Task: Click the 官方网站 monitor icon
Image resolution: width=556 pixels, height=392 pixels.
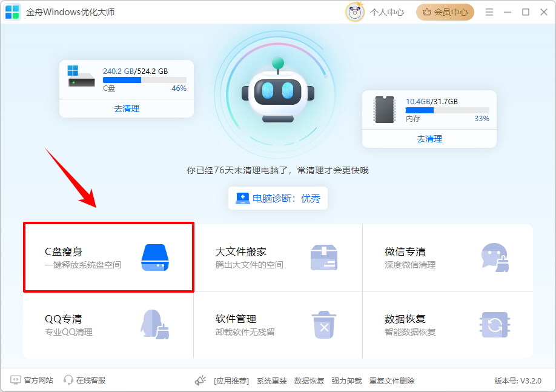Action: point(15,380)
